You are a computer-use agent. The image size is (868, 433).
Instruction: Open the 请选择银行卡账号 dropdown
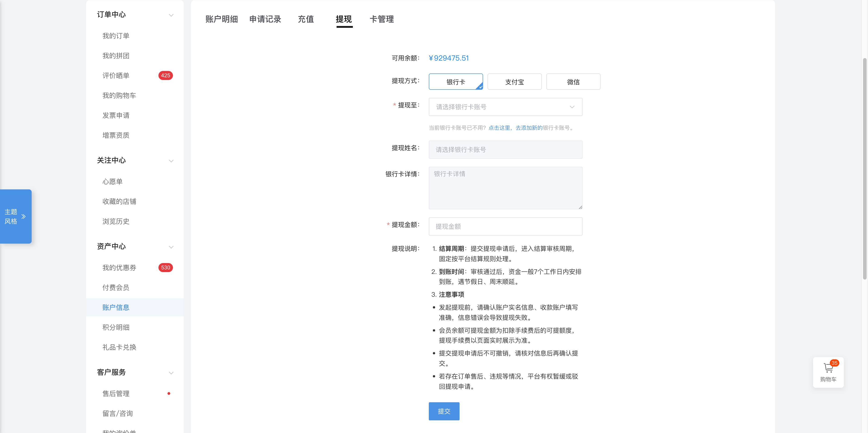pyautogui.click(x=505, y=107)
